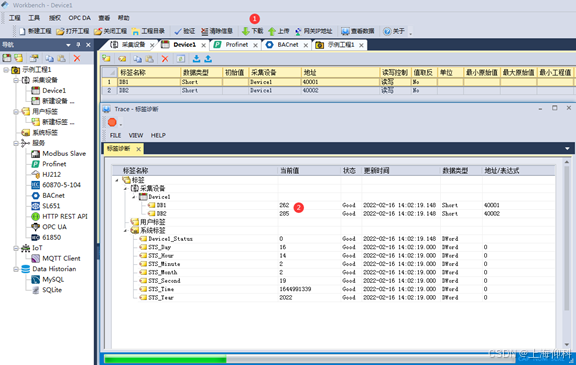Open the 工具 menu
The width and height of the screenshot is (576, 365).
pos(34,18)
